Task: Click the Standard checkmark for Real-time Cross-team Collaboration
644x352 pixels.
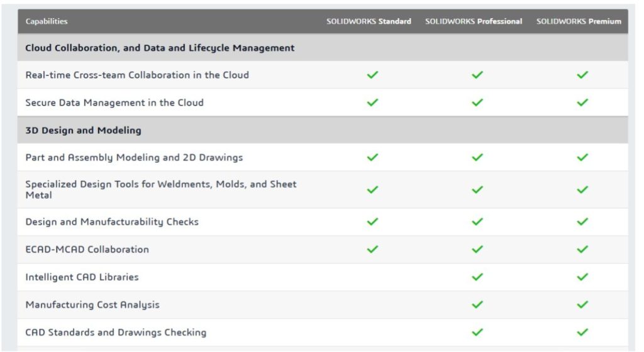Action: (372, 75)
